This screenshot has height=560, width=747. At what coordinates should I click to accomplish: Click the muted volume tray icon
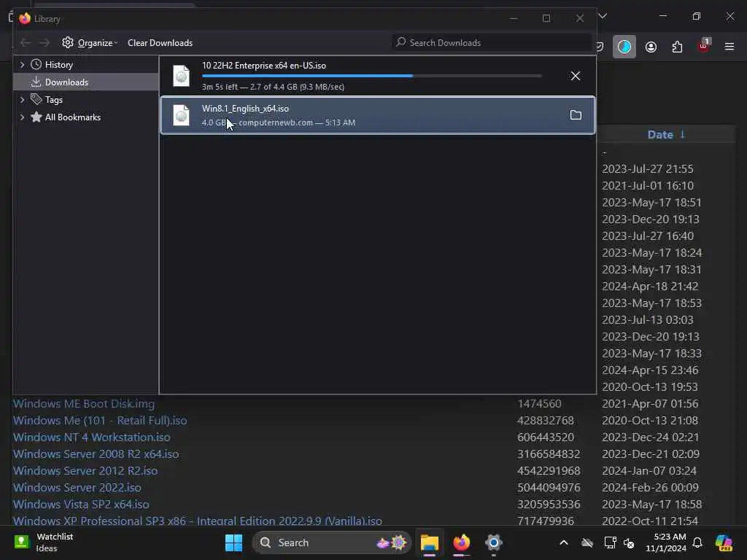[x=629, y=542]
